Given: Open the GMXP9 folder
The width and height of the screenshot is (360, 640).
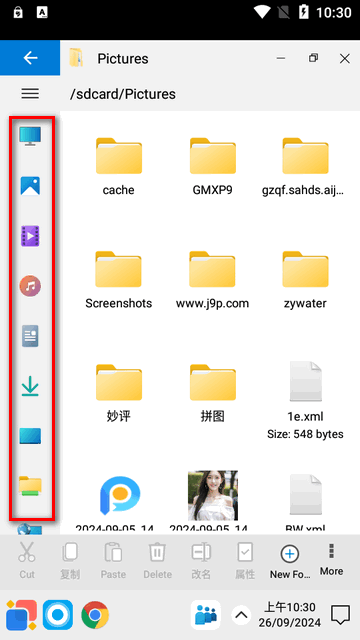Looking at the screenshot, I should pyautogui.click(x=212, y=167).
